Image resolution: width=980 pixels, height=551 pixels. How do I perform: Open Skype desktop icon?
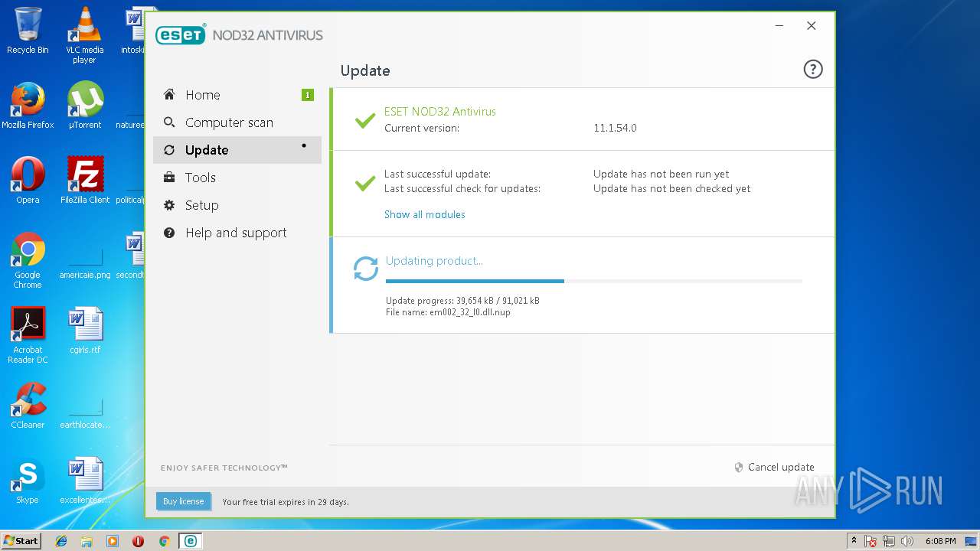point(28,481)
